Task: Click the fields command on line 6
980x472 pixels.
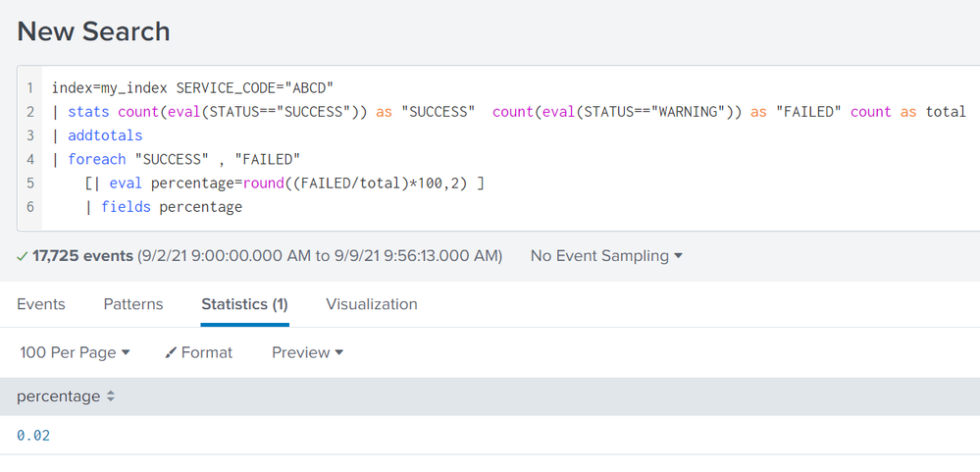Action: click(126, 206)
